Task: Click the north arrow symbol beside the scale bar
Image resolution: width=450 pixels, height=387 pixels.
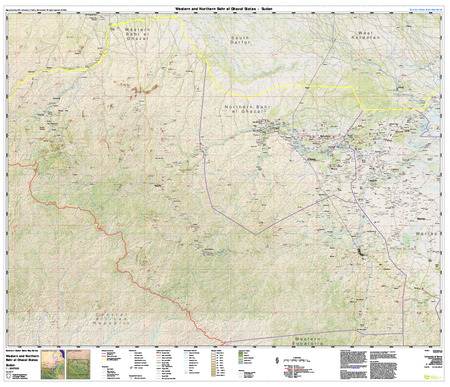Action: (x=277, y=360)
